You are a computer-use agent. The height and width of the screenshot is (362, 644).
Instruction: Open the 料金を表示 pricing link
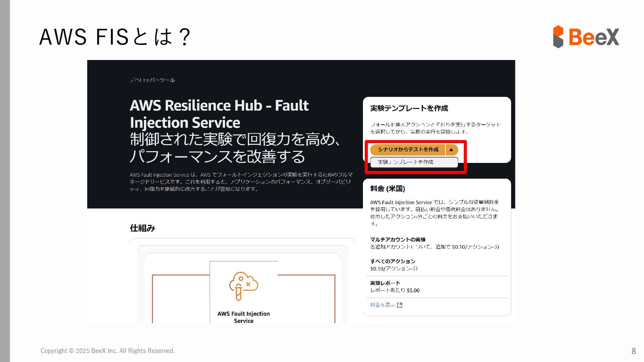(x=382, y=305)
